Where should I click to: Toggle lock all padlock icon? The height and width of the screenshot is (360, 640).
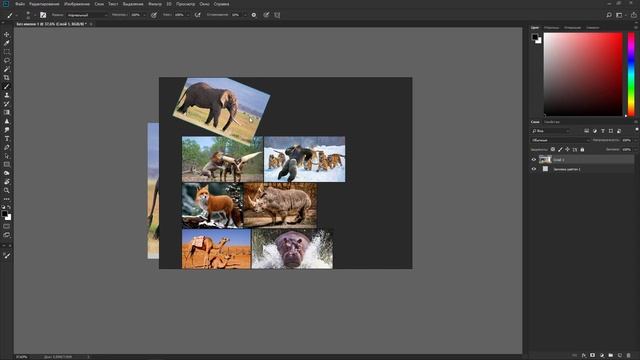click(x=582, y=149)
